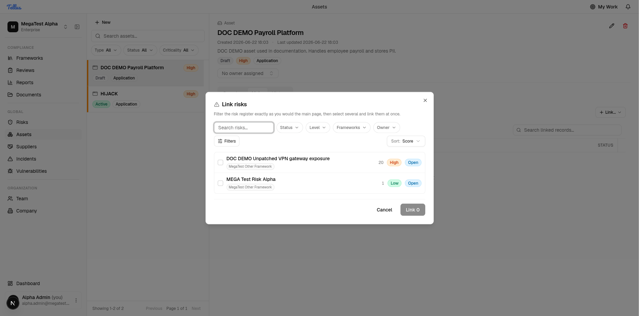This screenshot has width=644, height=316.
Task: Open the Alpha Admin three-dot menu
Action: (76, 300)
